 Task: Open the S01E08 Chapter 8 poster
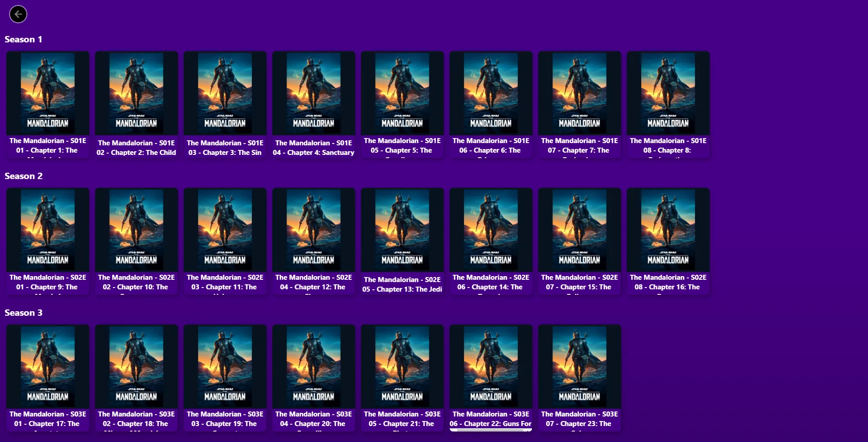pos(668,93)
